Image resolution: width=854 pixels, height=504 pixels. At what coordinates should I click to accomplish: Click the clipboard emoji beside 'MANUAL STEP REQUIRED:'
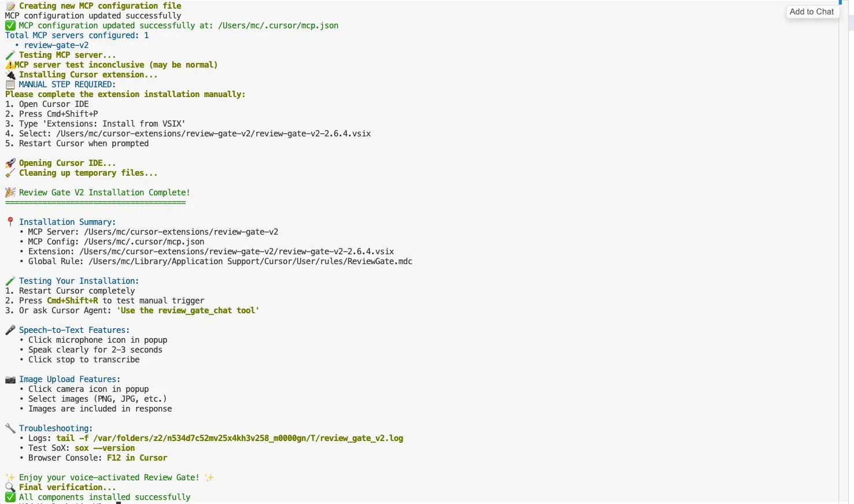click(x=10, y=84)
